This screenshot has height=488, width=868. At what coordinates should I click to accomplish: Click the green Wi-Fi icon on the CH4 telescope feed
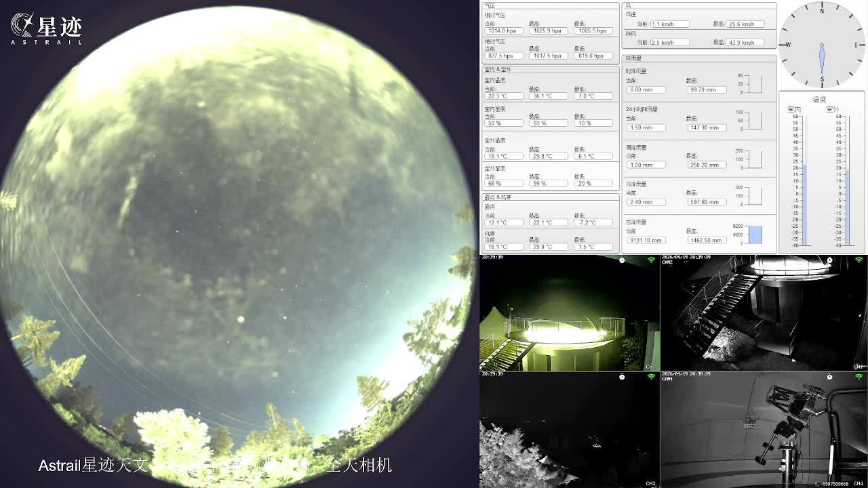coord(859,376)
